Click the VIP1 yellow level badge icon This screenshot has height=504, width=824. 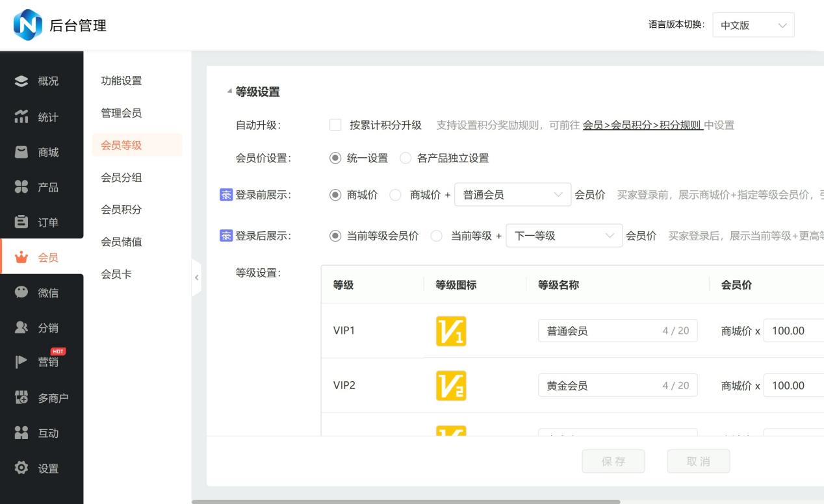[x=450, y=331]
